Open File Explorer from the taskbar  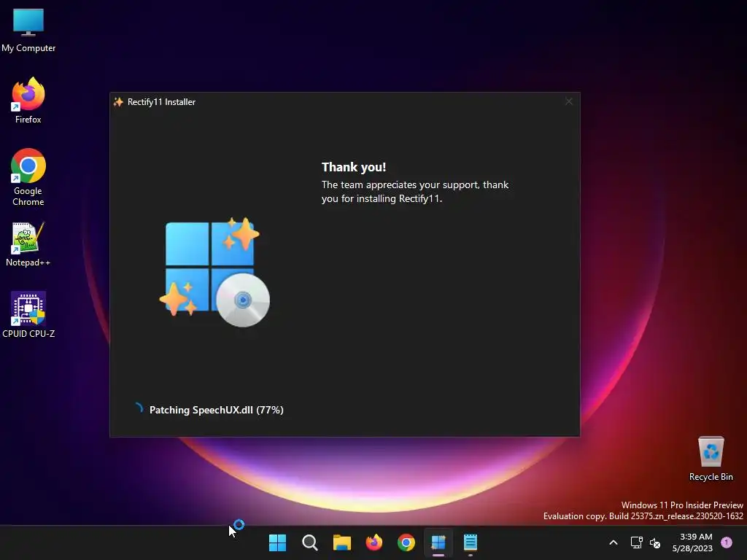click(341, 542)
